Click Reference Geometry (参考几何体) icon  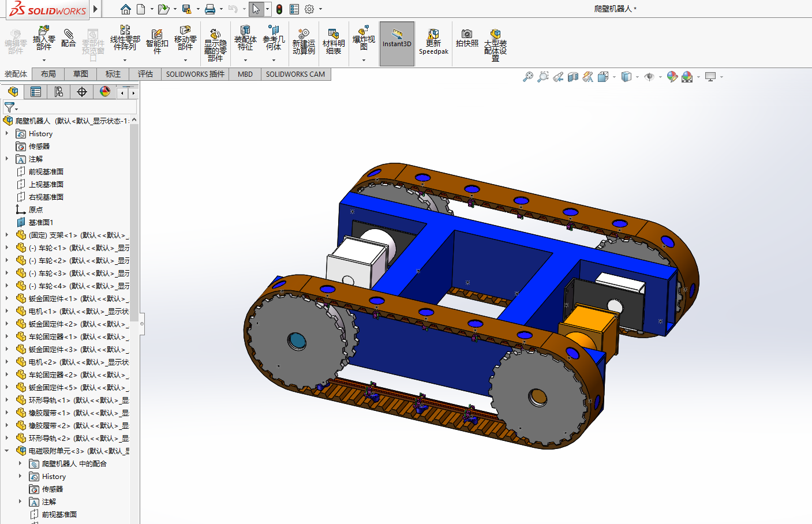274,38
